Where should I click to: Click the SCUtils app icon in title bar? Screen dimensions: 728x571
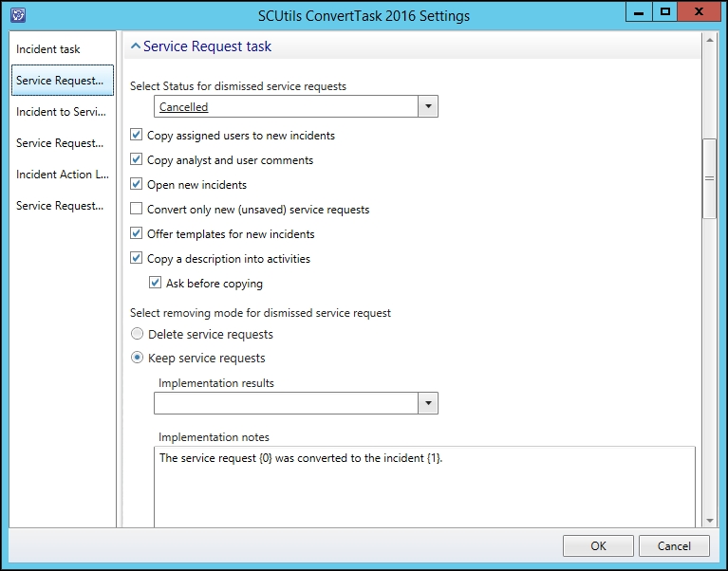(18, 15)
